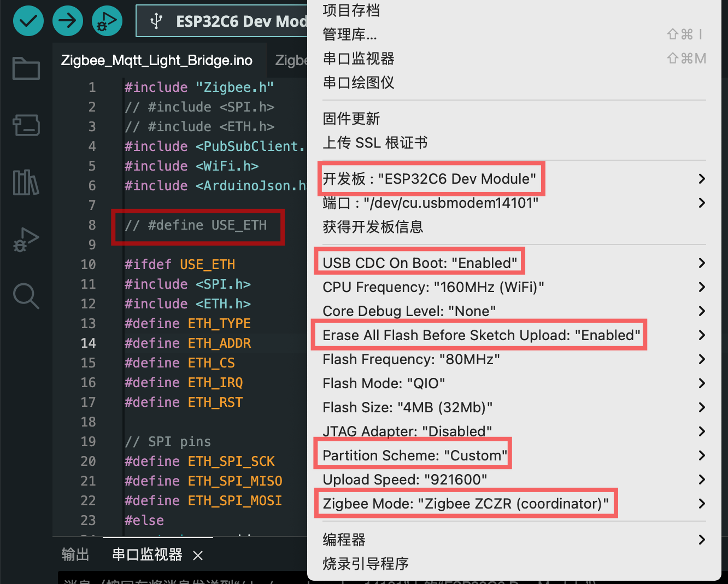Click the #define ETH_SPI_MISO line
Image resolution: width=728 pixels, height=584 pixels.
[203, 481]
